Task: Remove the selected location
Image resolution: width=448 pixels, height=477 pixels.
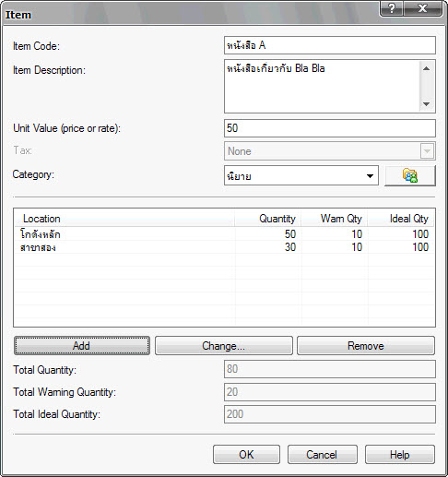Action: [366, 346]
